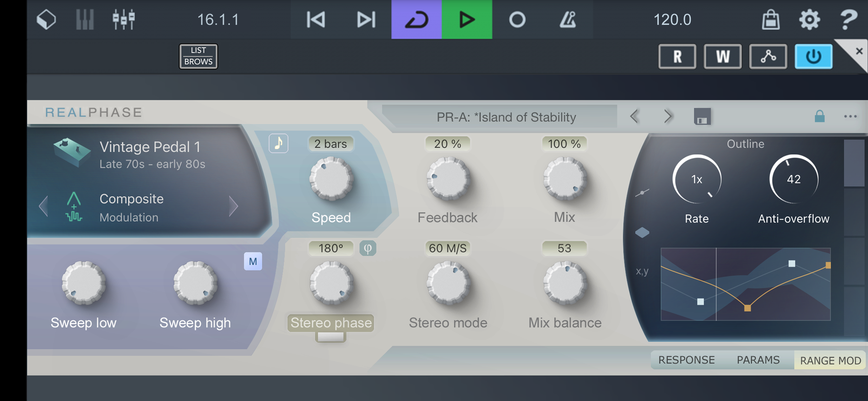The height and width of the screenshot is (401, 868).
Task: Toggle loop playback mode
Action: pos(417,20)
